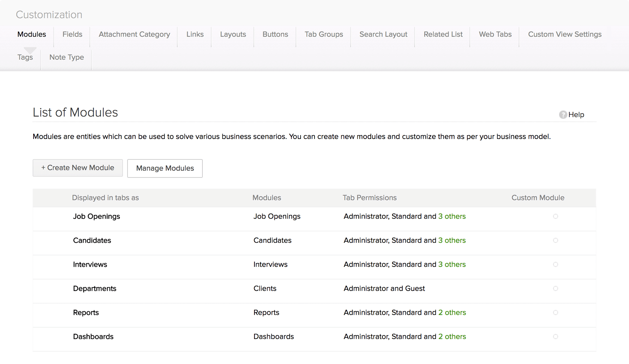Open the Interviews module entry
Screen dimensions: 629x364
tap(90, 264)
